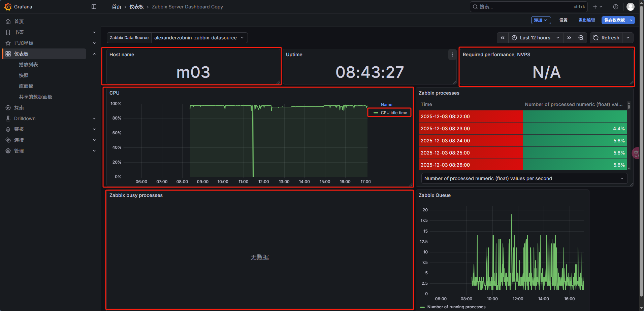Open Number of processed numeric values selector
Screen dimensions: 644x311
coord(524,178)
